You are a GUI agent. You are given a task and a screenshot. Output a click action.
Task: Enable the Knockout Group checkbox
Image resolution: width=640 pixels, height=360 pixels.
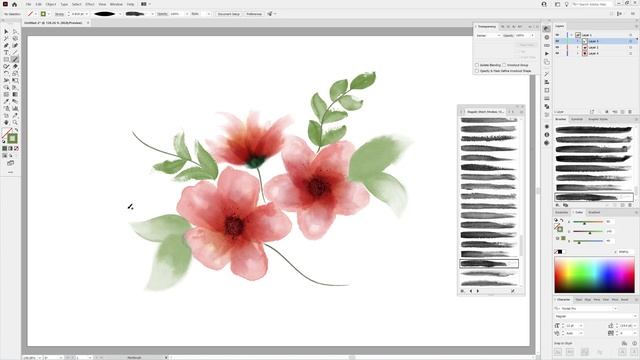504,65
